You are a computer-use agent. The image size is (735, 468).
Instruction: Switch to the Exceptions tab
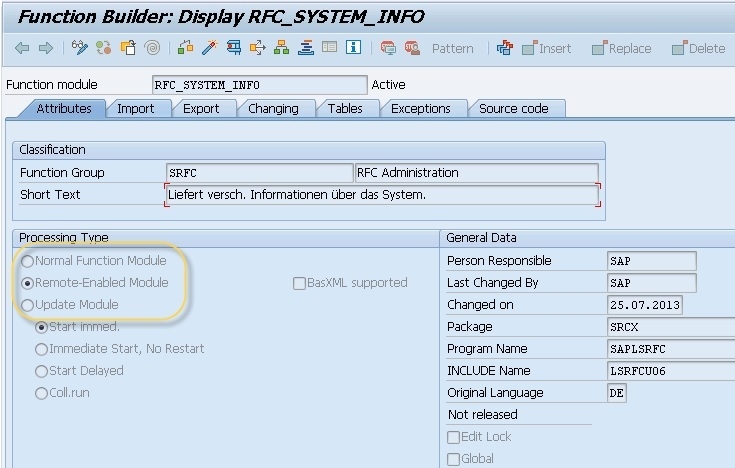[420, 108]
